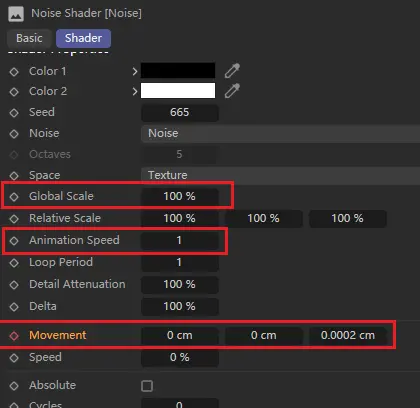Click the keyframe diamond for Delta
This screenshot has height=408, width=420.
click(x=14, y=307)
